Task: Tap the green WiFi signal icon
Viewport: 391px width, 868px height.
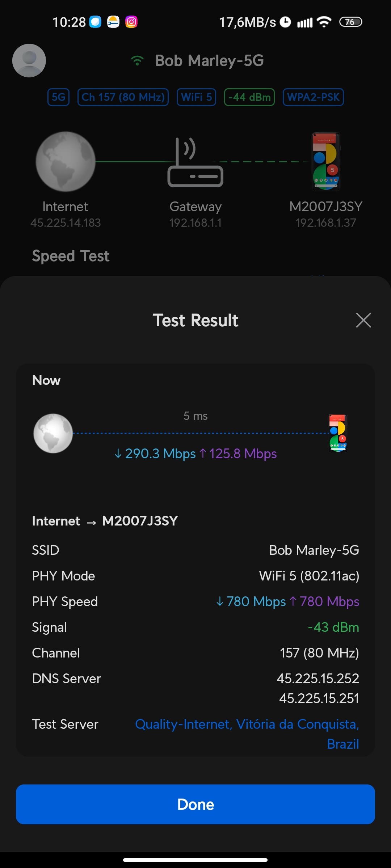Action: pos(137,60)
